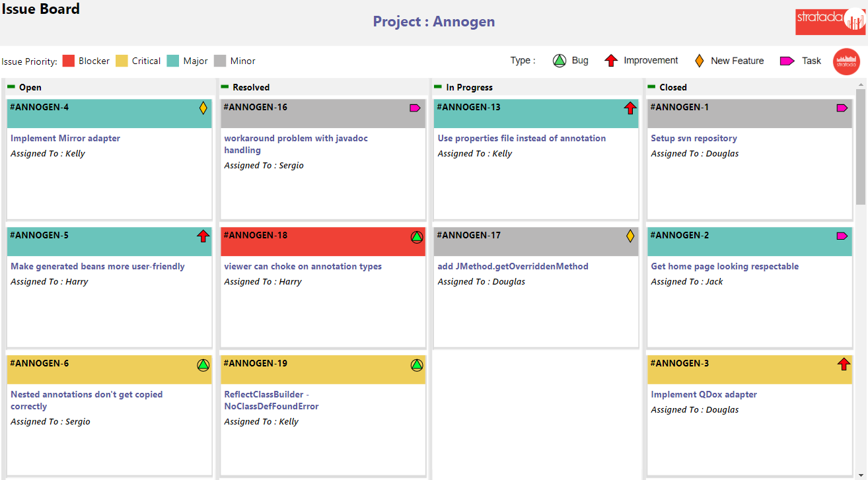This screenshot has height=480, width=868.
Task: Collapse the Resolved column
Action: [x=225, y=86]
